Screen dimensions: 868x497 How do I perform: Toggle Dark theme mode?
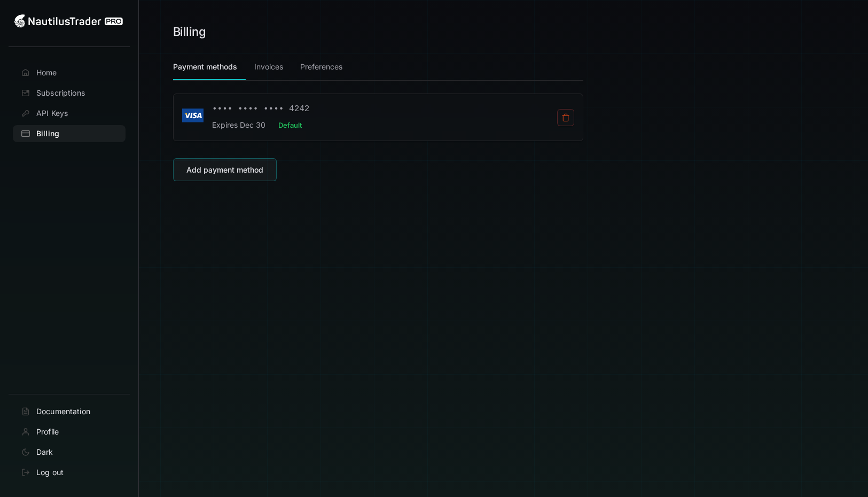[x=69, y=452]
